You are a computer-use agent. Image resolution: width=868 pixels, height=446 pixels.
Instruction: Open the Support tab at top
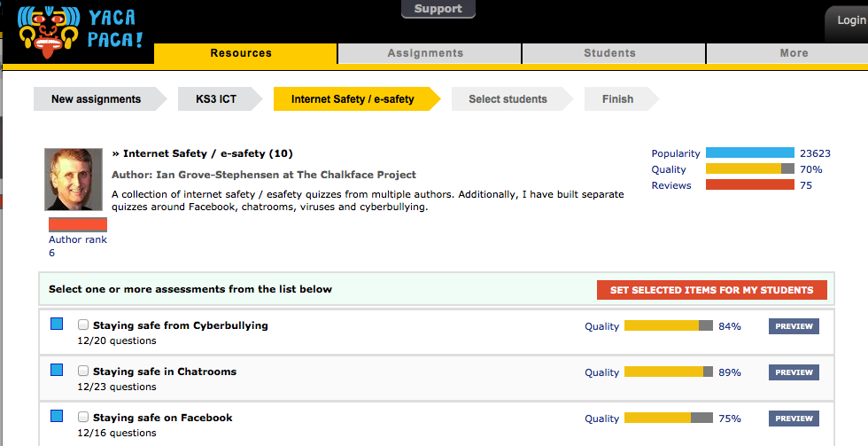click(x=438, y=9)
